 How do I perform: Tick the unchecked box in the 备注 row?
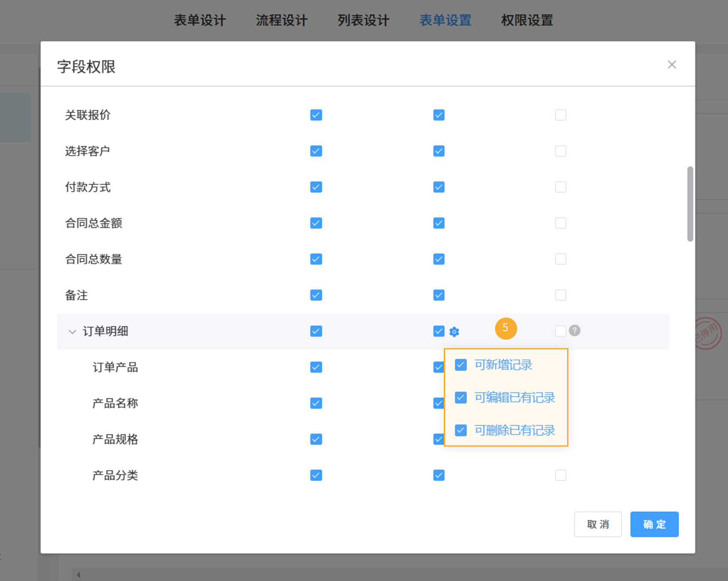point(560,295)
